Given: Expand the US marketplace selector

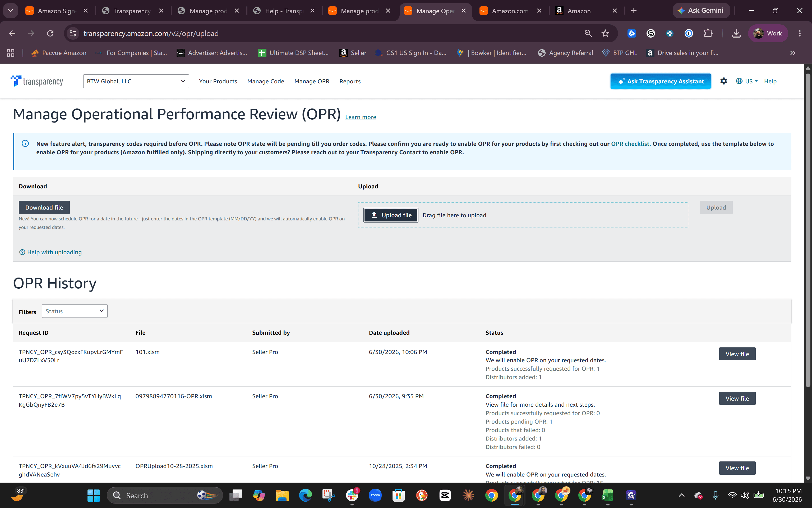Looking at the screenshot, I should 746,81.
